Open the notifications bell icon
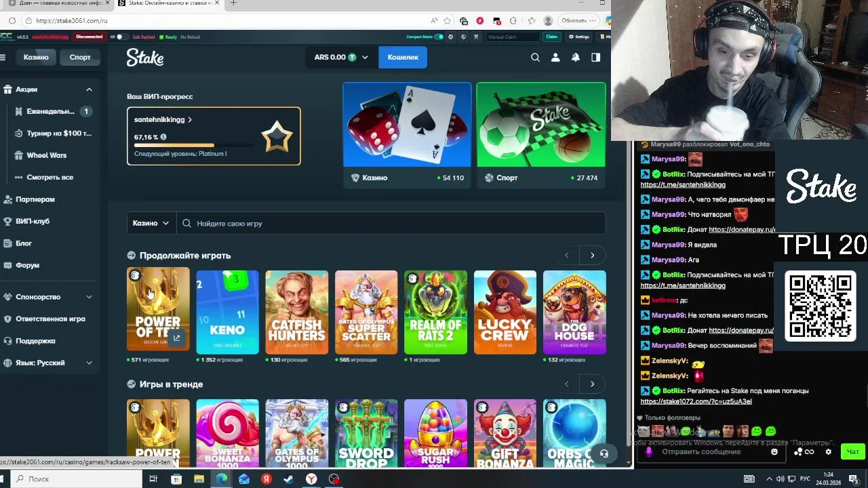The width and height of the screenshot is (868, 488). pyautogui.click(x=576, y=58)
